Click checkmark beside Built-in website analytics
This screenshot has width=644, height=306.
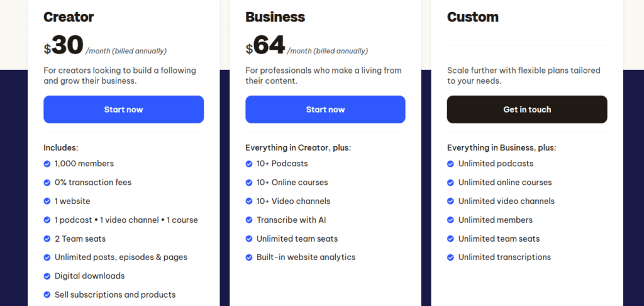point(249,258)
